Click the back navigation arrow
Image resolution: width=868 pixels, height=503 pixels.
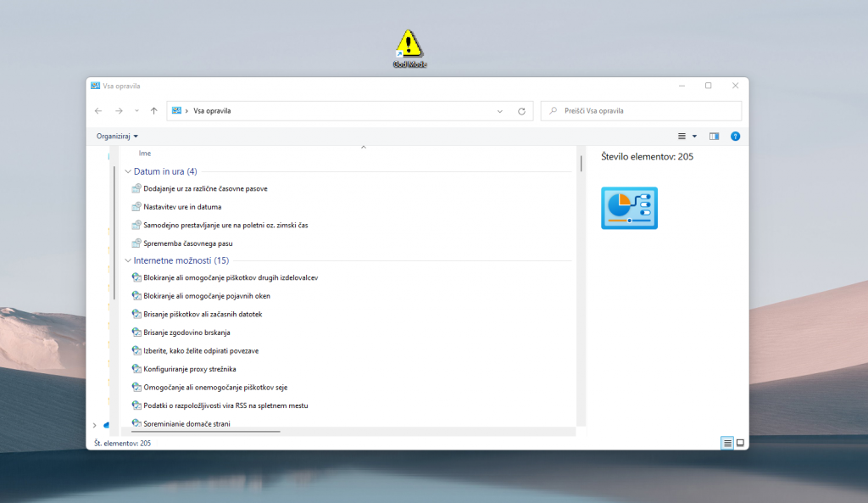[98, 111]
